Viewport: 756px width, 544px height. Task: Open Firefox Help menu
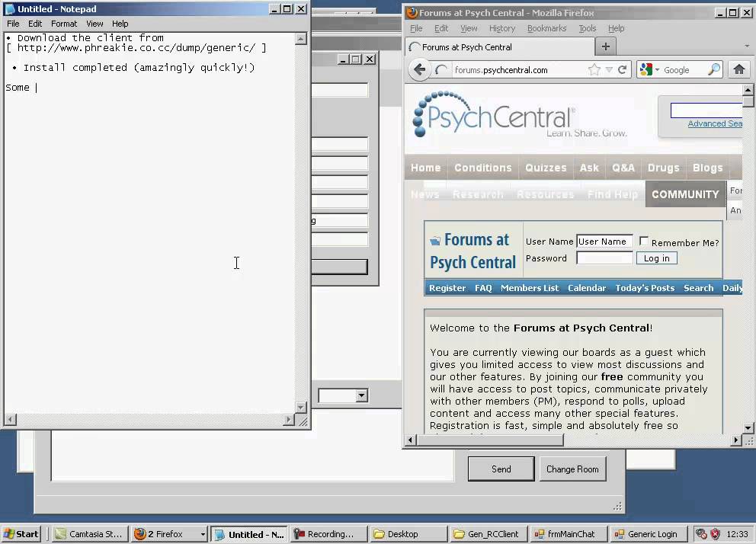616,28
